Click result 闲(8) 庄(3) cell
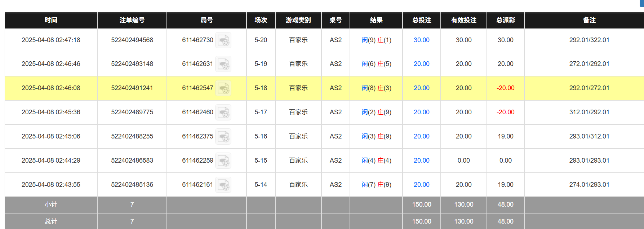644x229 pixels. point(376,88)
